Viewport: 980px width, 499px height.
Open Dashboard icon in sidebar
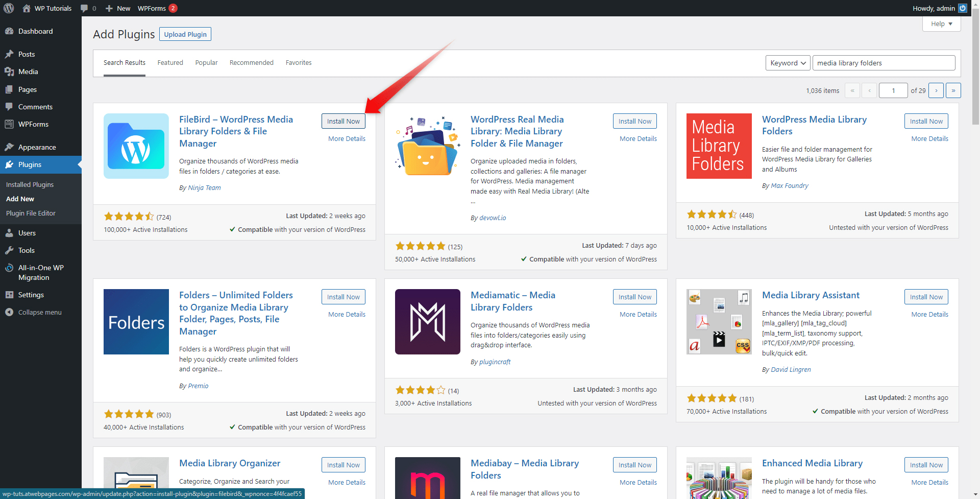[9, 31]
